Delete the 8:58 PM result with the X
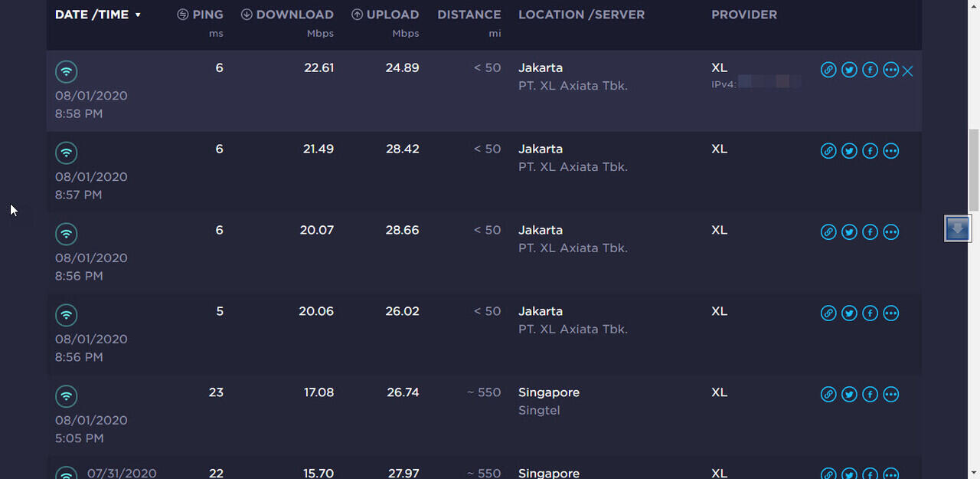This screenshot has width=980, height=479. 908,71
